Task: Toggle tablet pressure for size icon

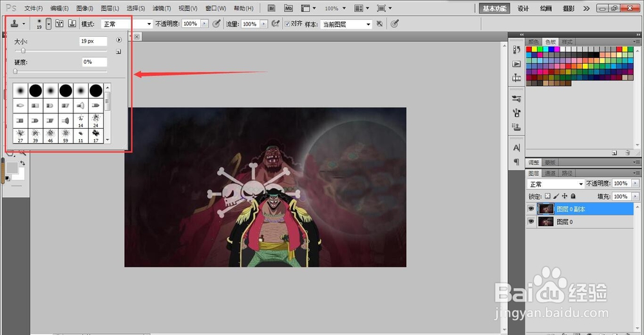Action: [x=394, y=24]
